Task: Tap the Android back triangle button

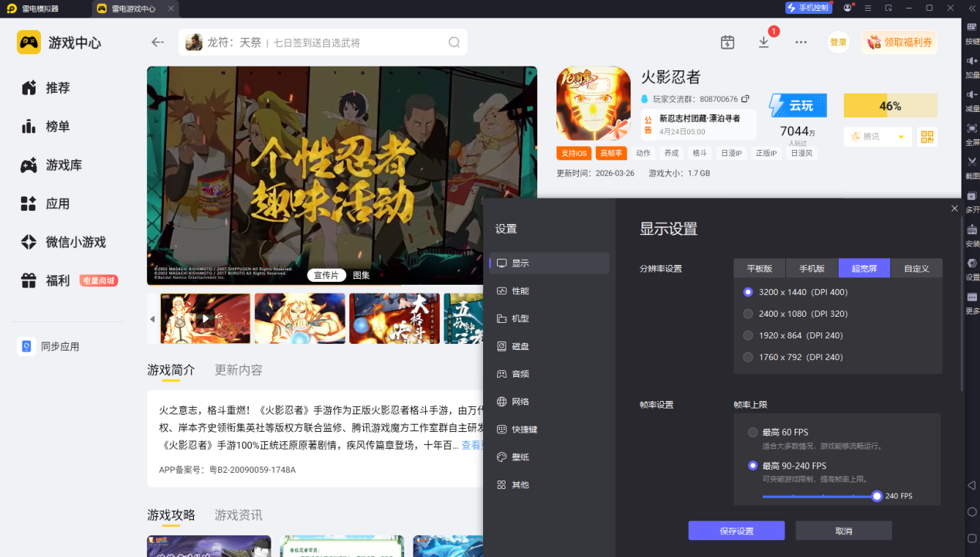Action: [x=971, y=485]
